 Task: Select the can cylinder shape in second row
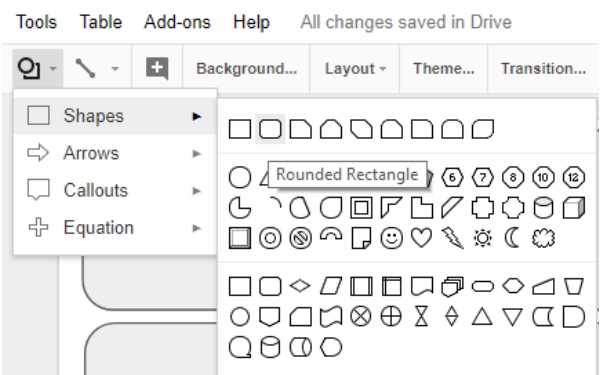coord(543,208)
